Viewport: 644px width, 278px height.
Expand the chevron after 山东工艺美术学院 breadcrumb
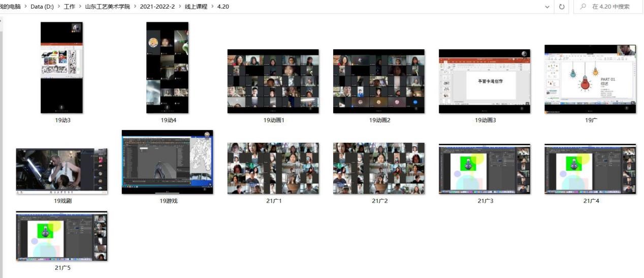[135, 7]
